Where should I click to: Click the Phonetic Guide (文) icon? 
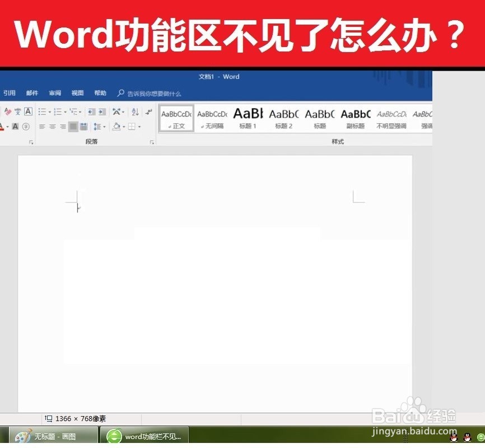pyautogui.click(x=17, y=111)
